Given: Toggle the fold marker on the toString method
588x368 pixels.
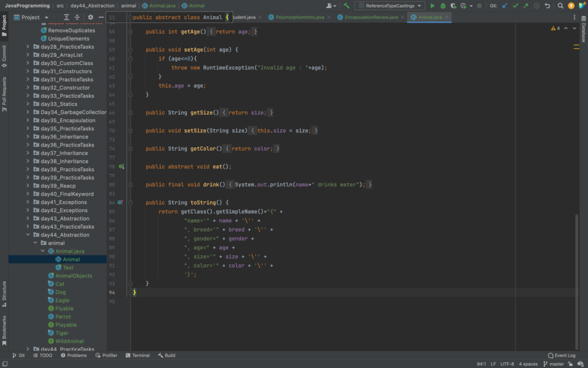Looking at the screenshot, I should (131, 202).
